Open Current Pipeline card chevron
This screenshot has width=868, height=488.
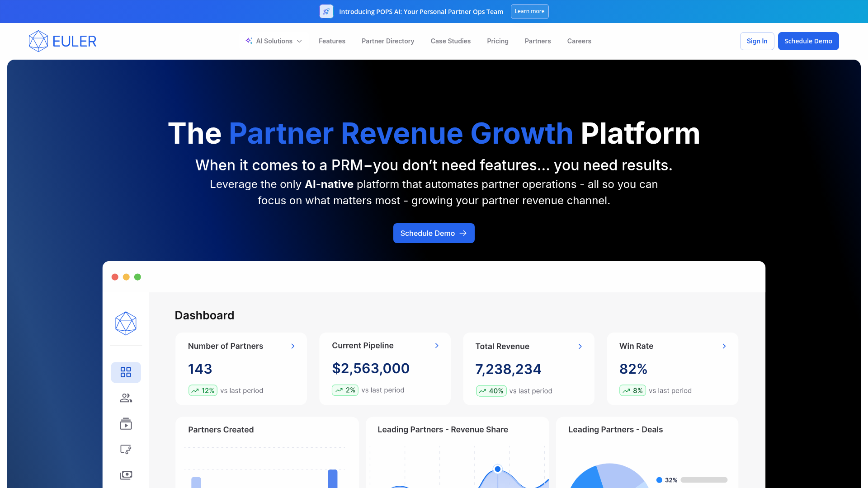437,346
